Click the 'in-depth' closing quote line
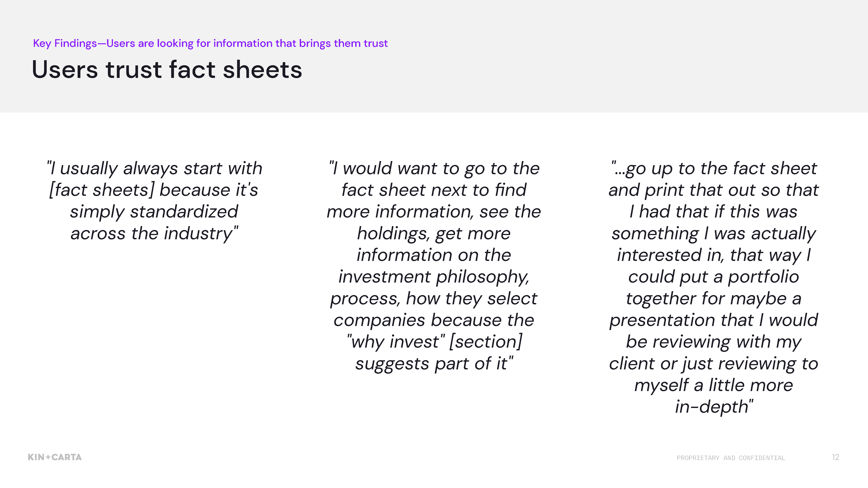Image resolution: width=868 pixels, height=488 pixels. (x=714, y=407)
